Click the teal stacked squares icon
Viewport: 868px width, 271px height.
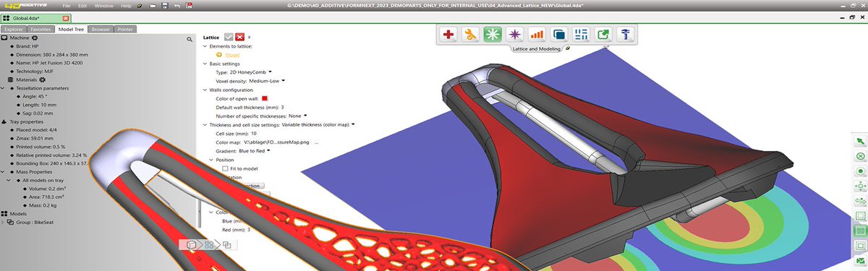558,34
